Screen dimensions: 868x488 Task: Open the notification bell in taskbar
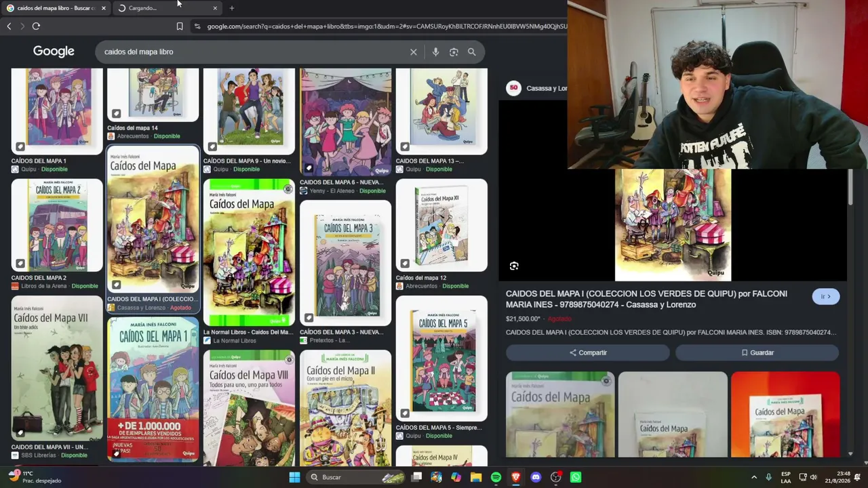pyautogui.click(x=857, y=477)
